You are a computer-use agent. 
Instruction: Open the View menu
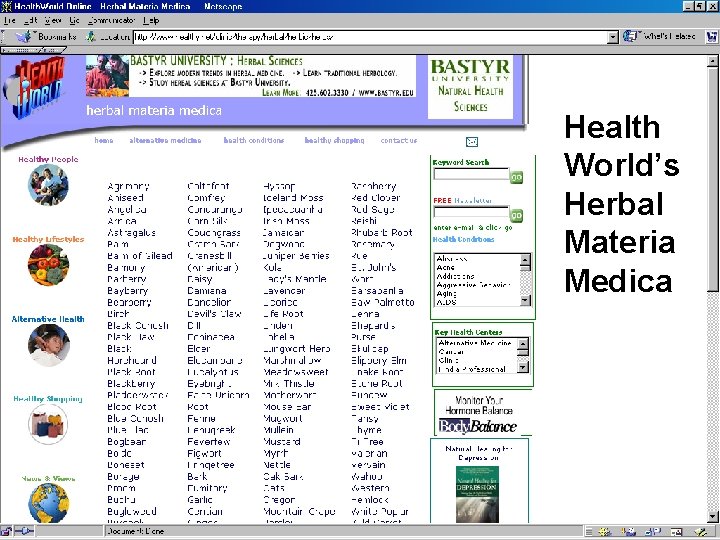tap(53, 21)
